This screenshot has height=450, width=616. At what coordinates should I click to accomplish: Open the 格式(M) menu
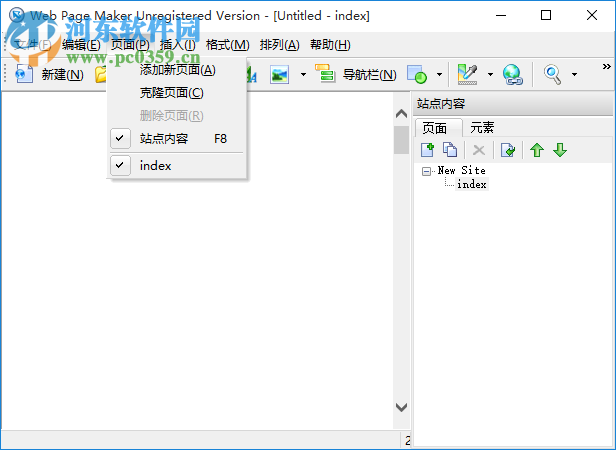(227, 45)
